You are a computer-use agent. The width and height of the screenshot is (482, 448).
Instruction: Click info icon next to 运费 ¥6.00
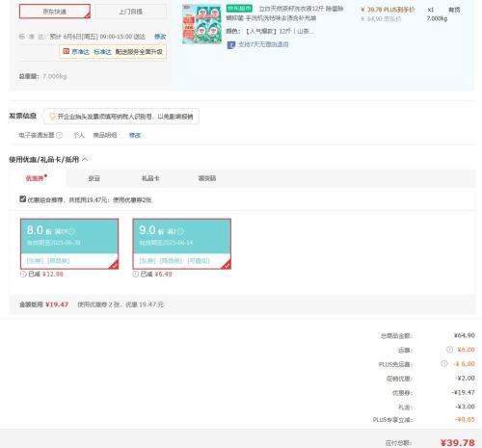449,350
